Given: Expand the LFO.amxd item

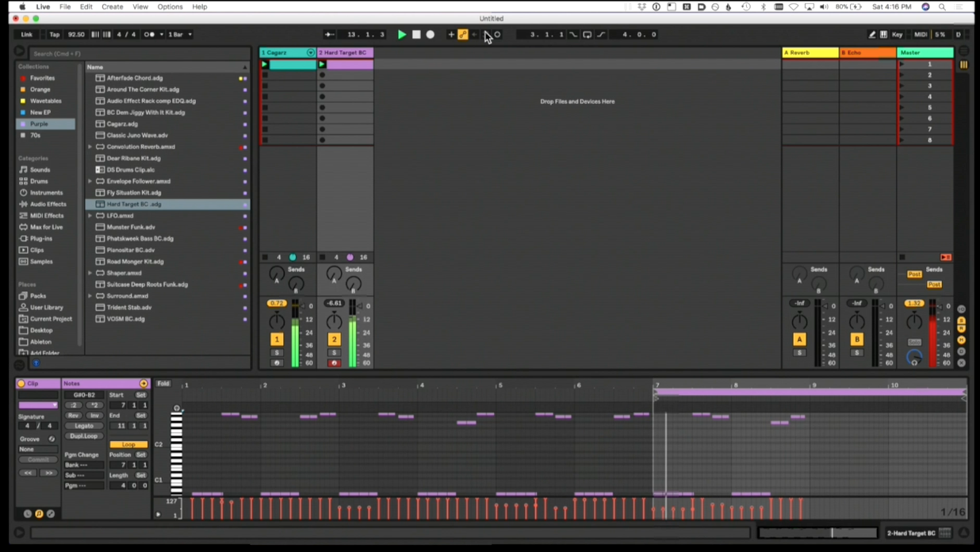Looking at the screenshot, I should (90, 216).
